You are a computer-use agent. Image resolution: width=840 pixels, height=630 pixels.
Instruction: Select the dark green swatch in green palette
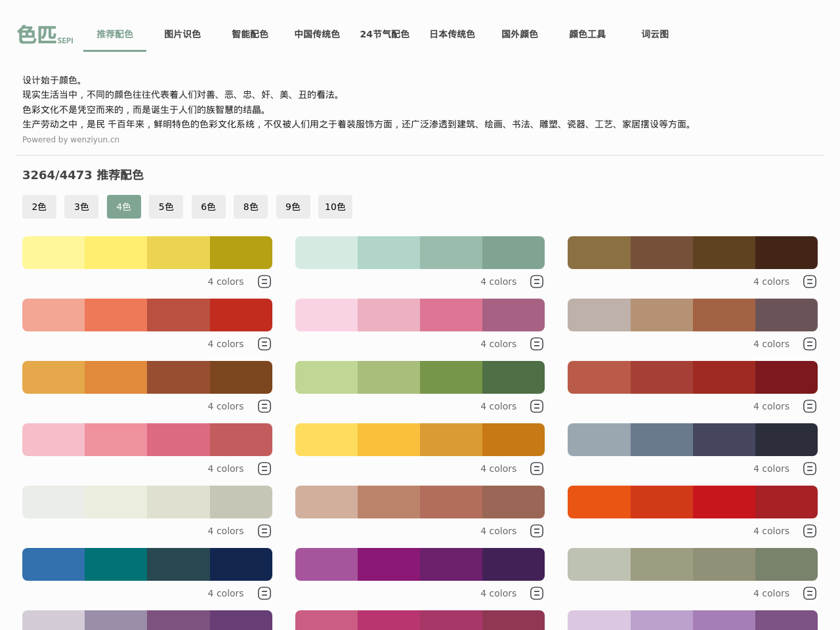(513, 377)
